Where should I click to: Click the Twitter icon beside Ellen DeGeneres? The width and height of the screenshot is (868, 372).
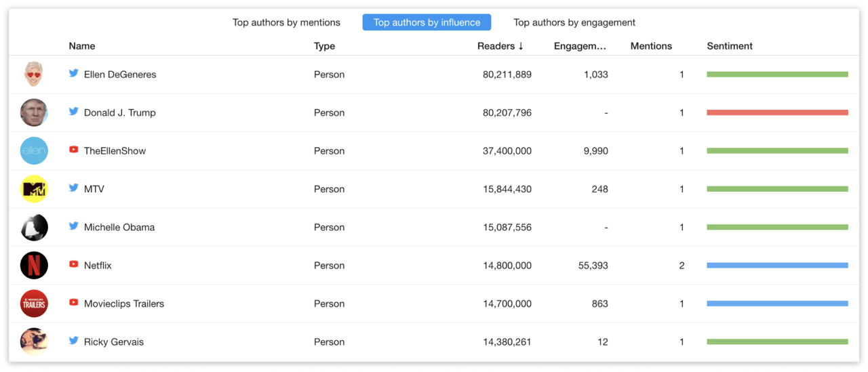coord(73,73)
